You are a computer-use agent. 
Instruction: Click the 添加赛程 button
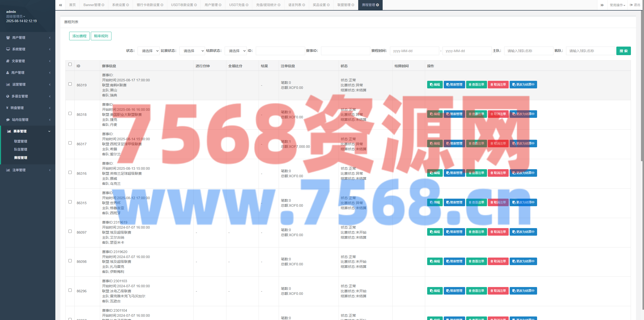(79, 36)
